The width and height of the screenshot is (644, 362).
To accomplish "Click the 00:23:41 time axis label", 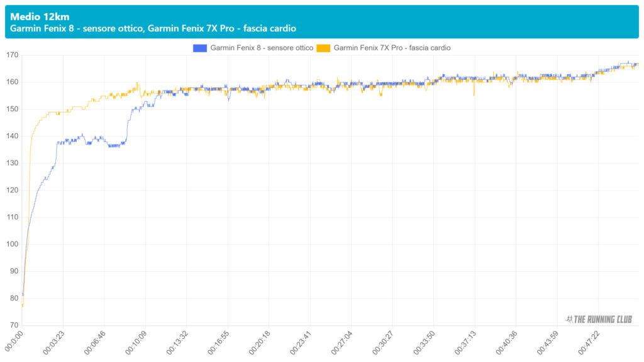I will click(301, 343).
